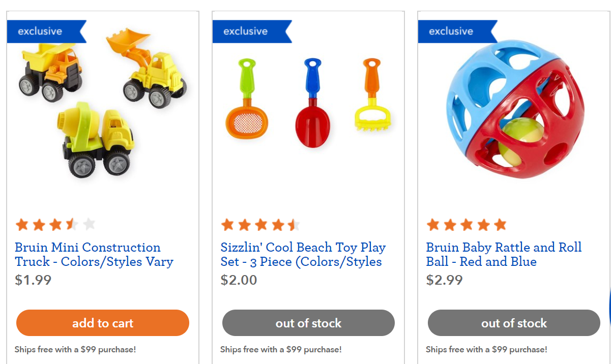Open the construction trucks product image
This screenshot has height=364, width=611.
(x=103, y=107)
